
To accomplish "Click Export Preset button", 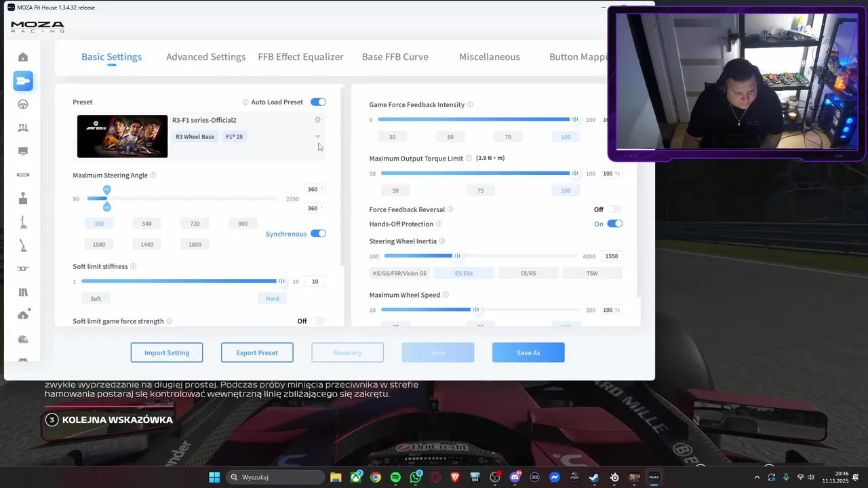I will [x=257, y=352].
